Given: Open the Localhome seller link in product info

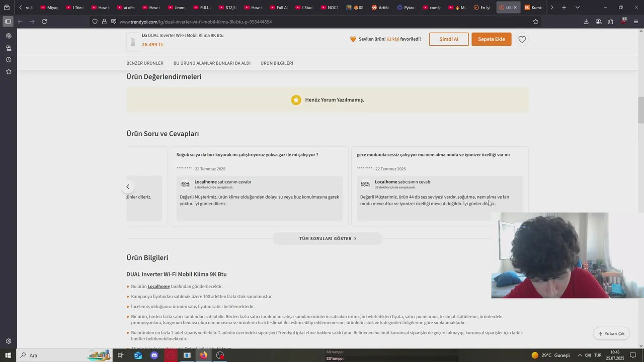Looking at the screenshot, I should click(158, 287).
